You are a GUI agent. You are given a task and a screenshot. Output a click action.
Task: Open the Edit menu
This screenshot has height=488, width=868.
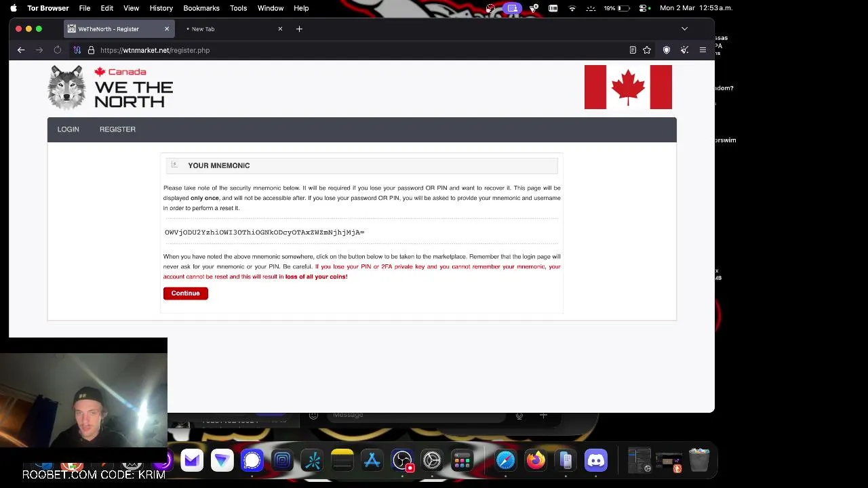point(107,8)
